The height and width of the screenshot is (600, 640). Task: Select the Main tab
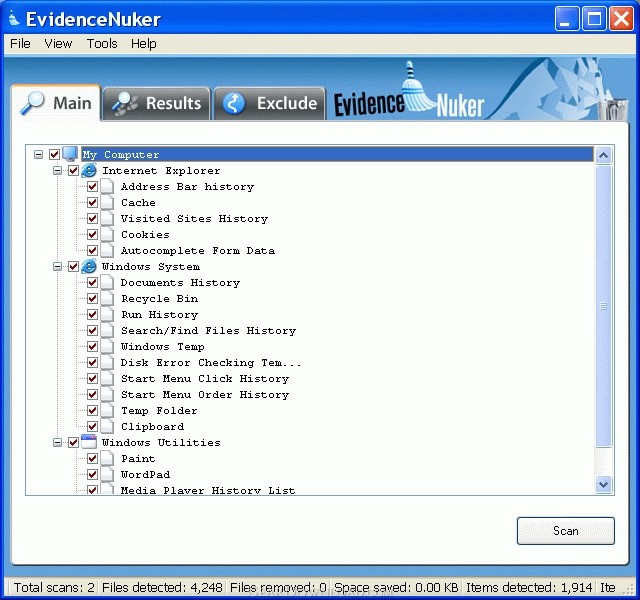[x=56, y=103]
